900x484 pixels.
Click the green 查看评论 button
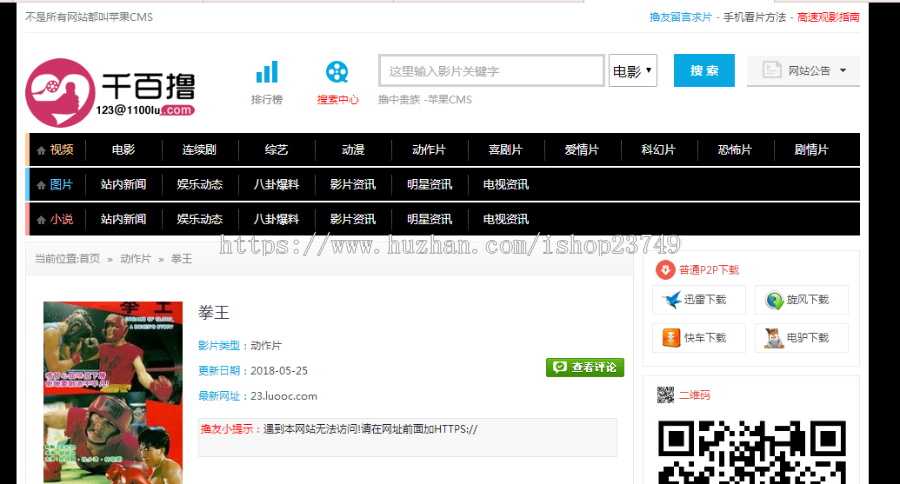pyautogui.click(x=585, y=368)
